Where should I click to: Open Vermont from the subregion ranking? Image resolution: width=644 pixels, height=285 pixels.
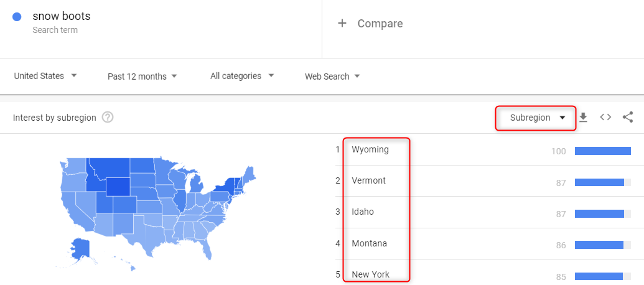pos(368,180)
